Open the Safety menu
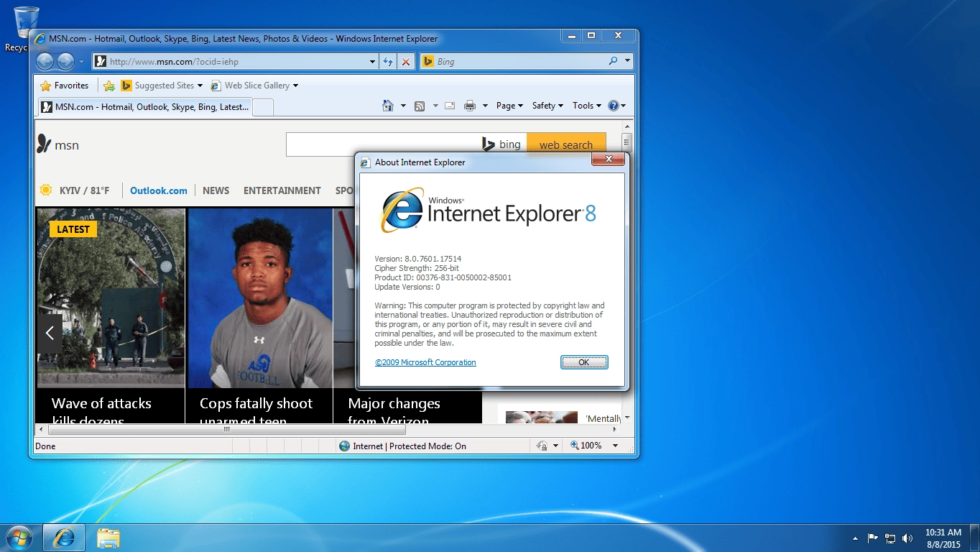Viewport: 980px width, 552px height. pos(547,106)
